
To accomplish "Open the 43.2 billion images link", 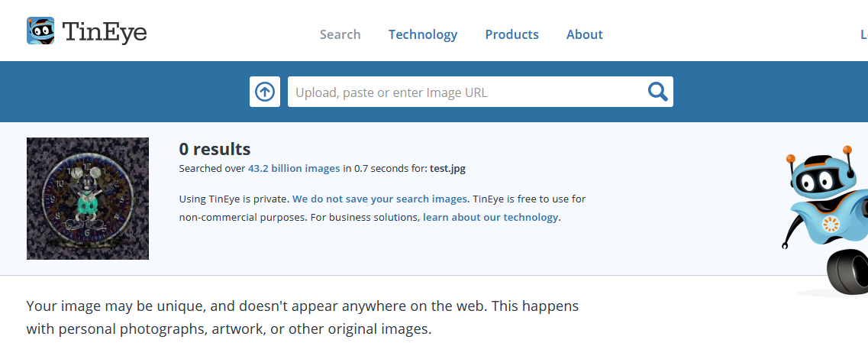I will tap(294, 169).
